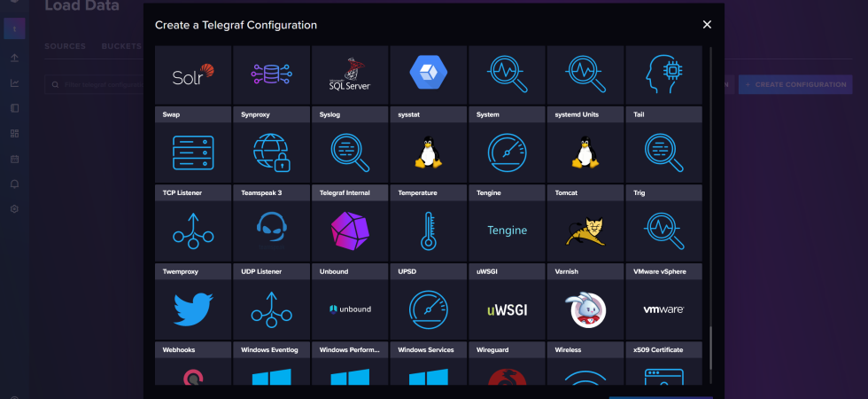The height and width of the screenshot is (399, 868).
Task: Click the Create Configuration button
Action: [795, 84]
